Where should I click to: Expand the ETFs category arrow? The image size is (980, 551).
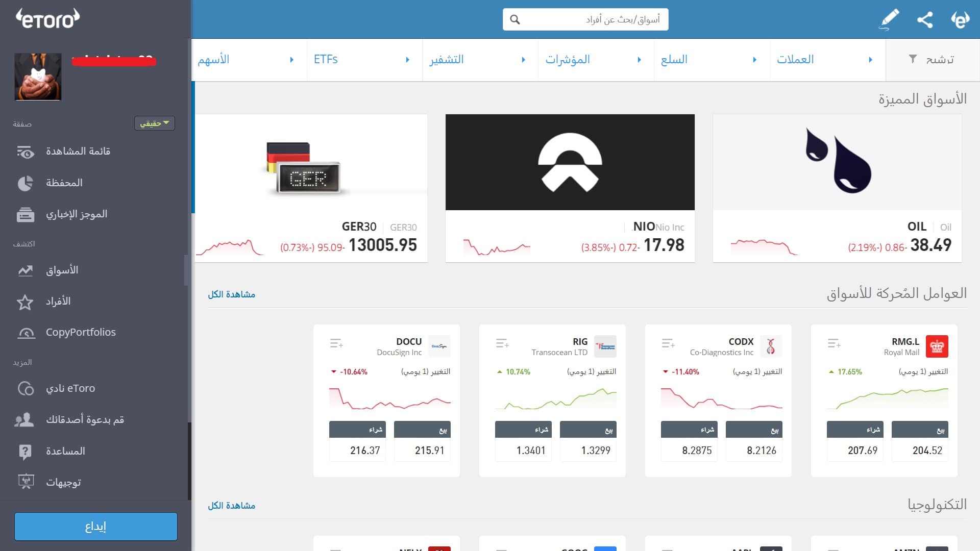click(x=407, y=60)
